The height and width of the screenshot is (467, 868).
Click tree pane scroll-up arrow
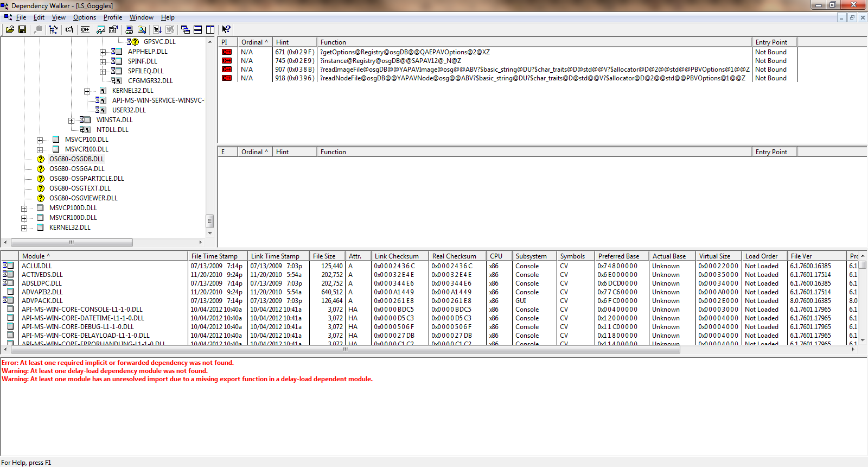[x=210, y=42]
